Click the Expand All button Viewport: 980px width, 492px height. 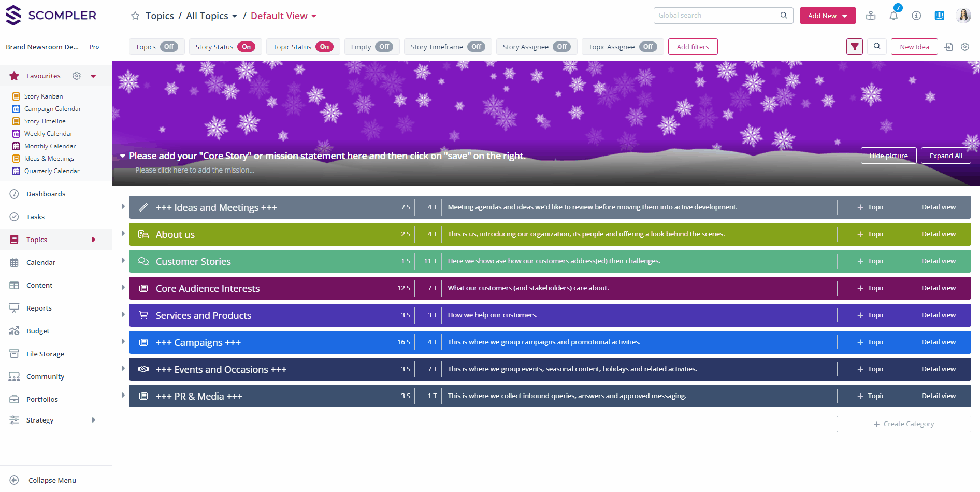[945, 156]
